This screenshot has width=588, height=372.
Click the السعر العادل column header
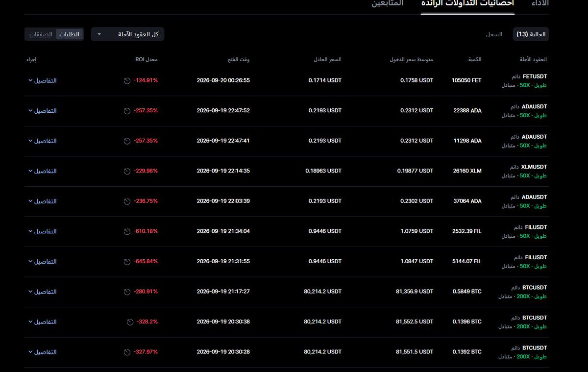pyautogui.click(x=327, y=59)
